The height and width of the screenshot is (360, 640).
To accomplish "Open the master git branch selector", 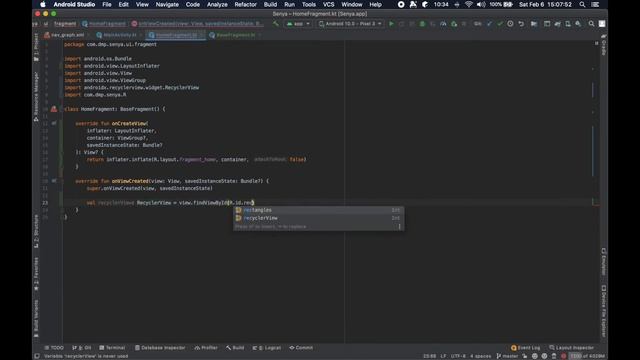I will click(507, 356).
